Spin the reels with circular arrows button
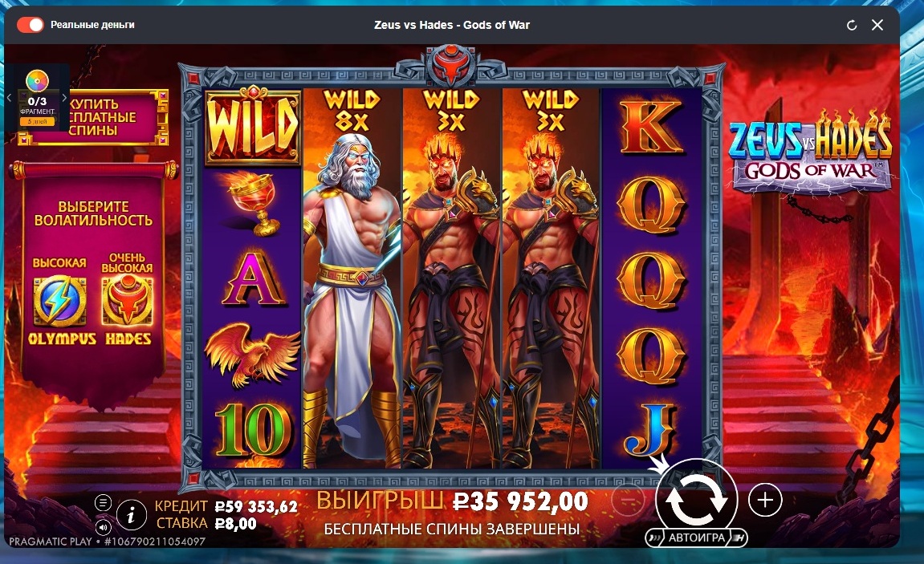924x564 pixels. click(x=697, y=499)
